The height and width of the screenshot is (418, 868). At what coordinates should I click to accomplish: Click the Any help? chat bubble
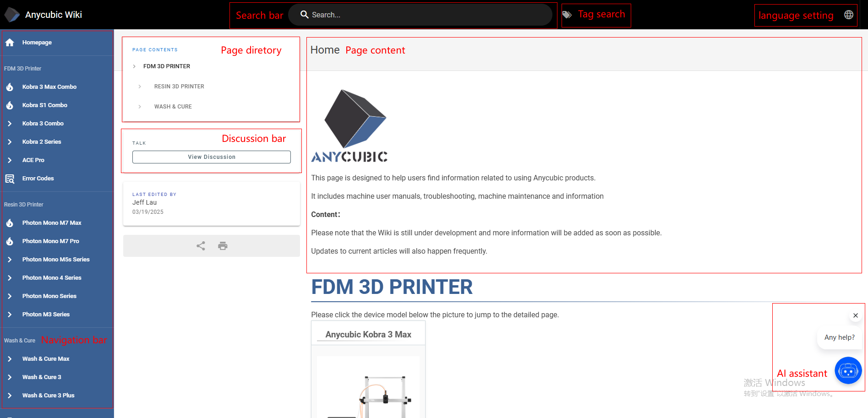point(840,337)
